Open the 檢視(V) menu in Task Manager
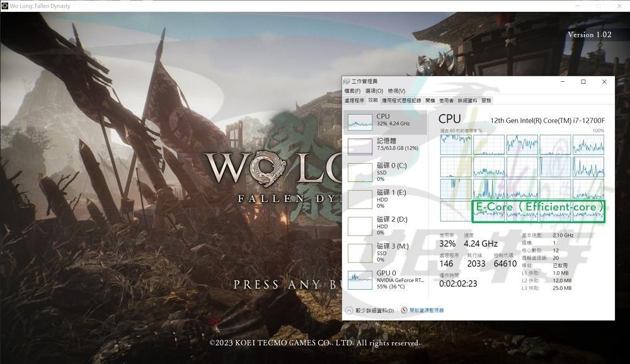 tap(396, 91)
